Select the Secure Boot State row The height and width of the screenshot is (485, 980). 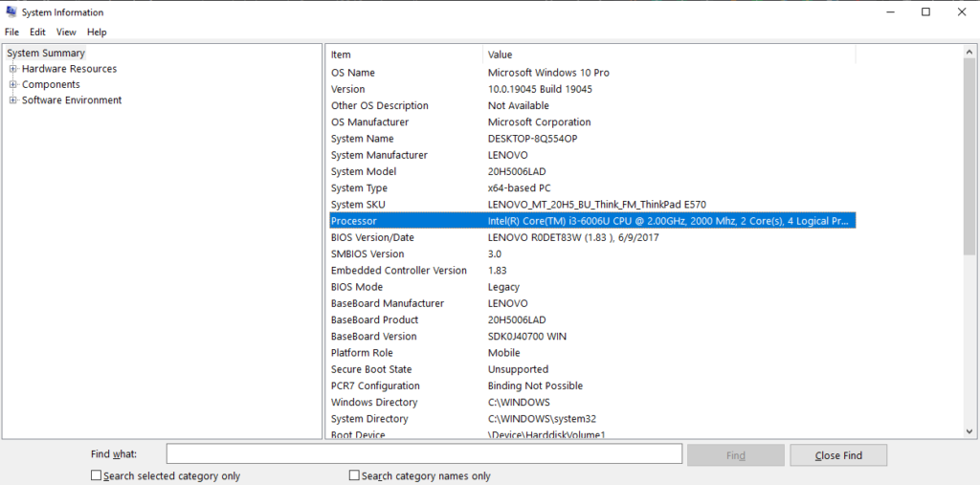[x=592, y=369]
